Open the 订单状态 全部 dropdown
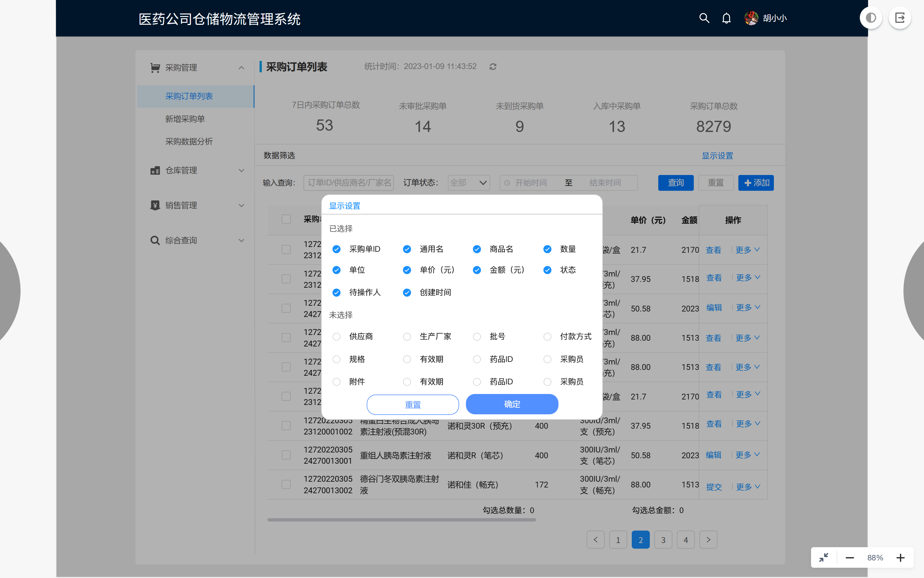924x578 pixels. click(468, 183)
